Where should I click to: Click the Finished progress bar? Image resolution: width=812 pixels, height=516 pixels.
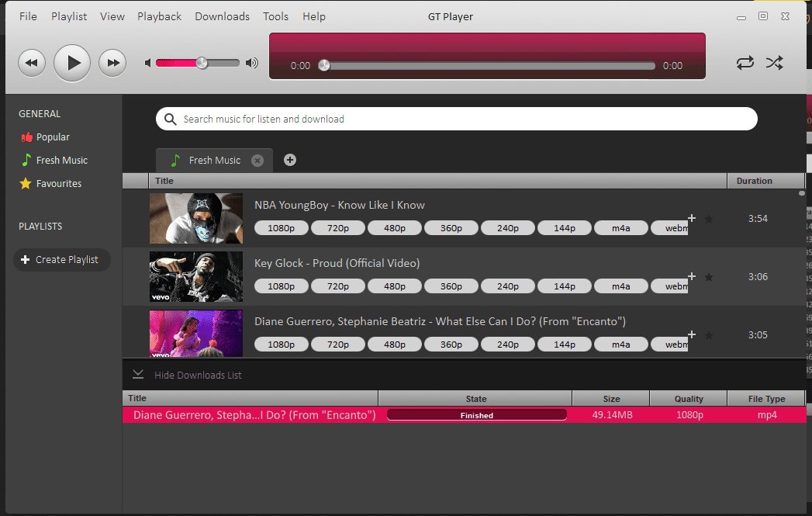click(x=477, y=415)
